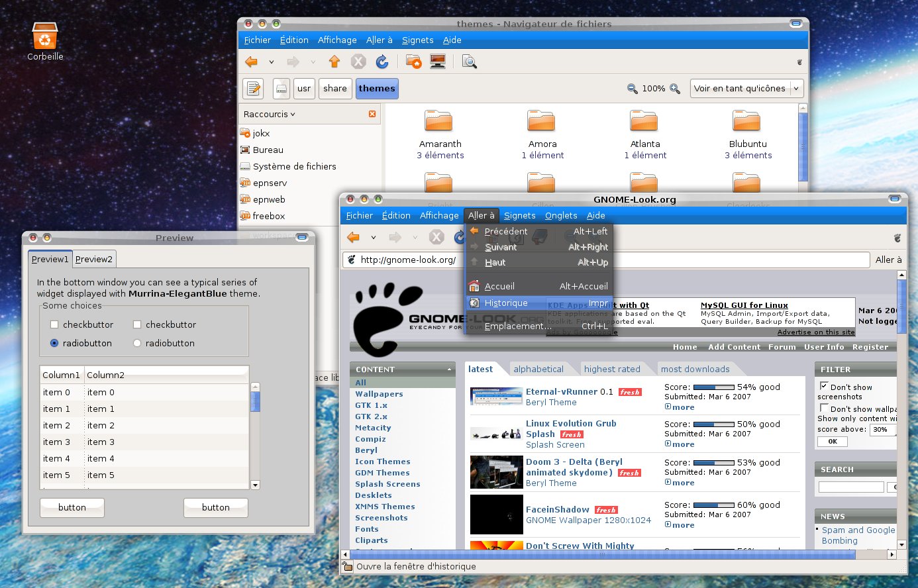The image size is (918, 588).
Task: Click the search input field on GNOME-Look
Action: tap(851, 487)
